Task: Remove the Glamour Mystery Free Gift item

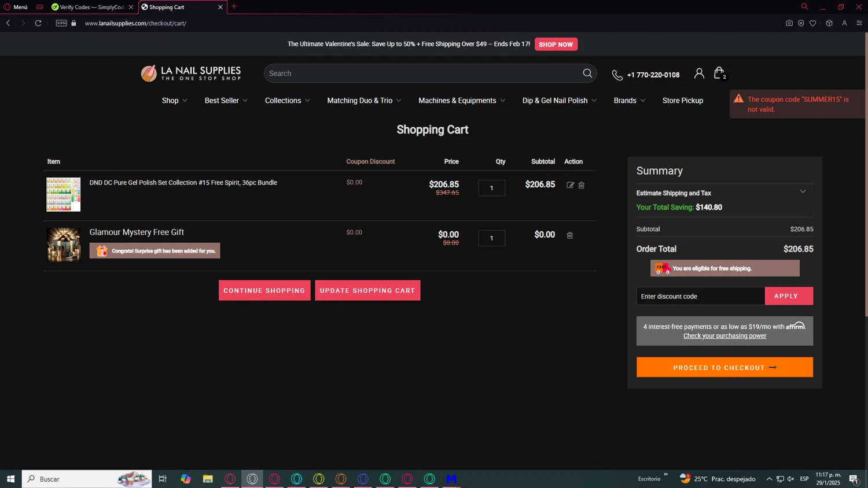Action: pos(570,235)
